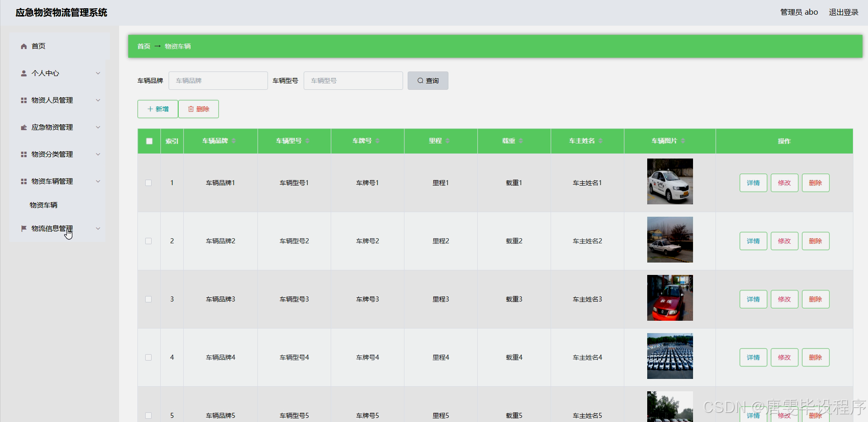Screen dimensions: 868x422
Task: Click 修改 for row 车辆品牌4
Action: (784, 357)
